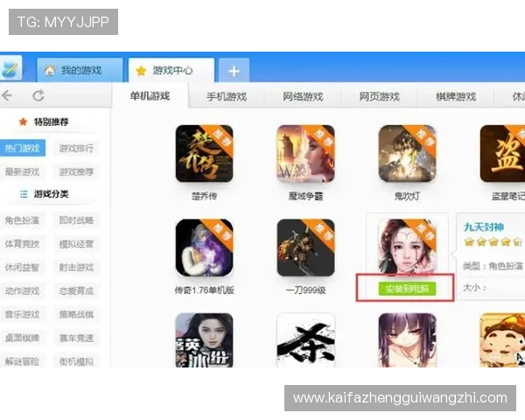Choose the 音乐游戏 category

tap(22, 314)
